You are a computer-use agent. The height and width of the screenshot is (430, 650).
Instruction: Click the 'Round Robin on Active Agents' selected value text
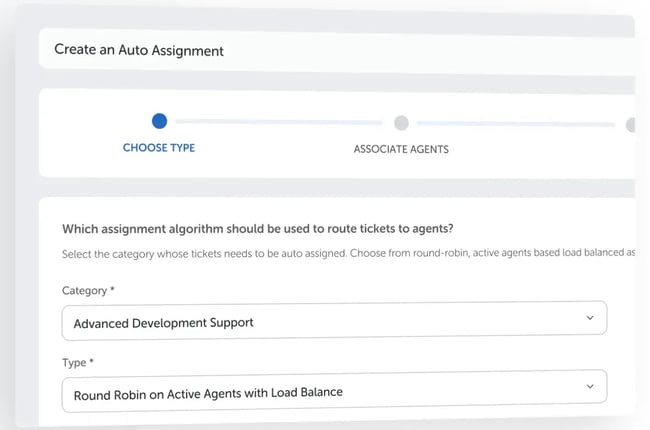tap(208, 393)
